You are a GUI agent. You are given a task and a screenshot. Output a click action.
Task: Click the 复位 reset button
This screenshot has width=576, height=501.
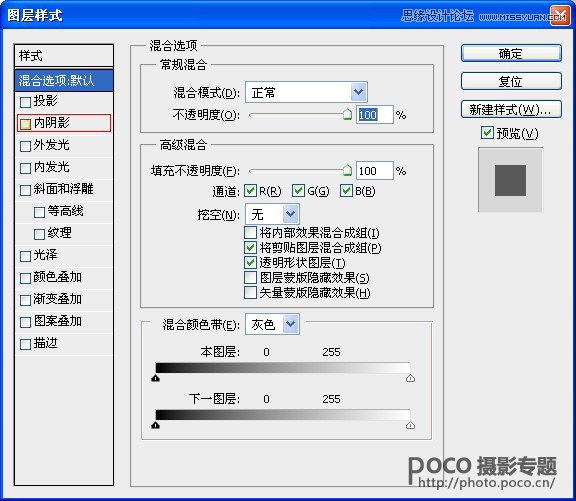(x=511, y=81)
